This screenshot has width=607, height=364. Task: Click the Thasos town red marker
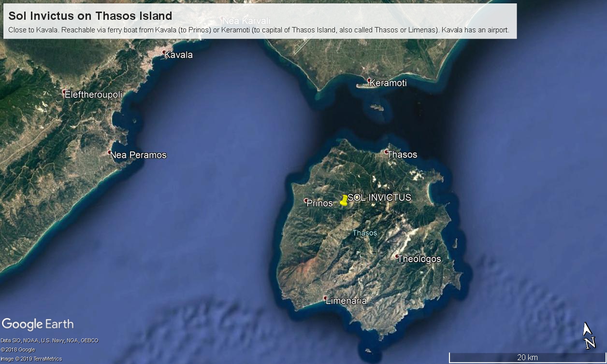pyautogui.click(x=386, y=152)
